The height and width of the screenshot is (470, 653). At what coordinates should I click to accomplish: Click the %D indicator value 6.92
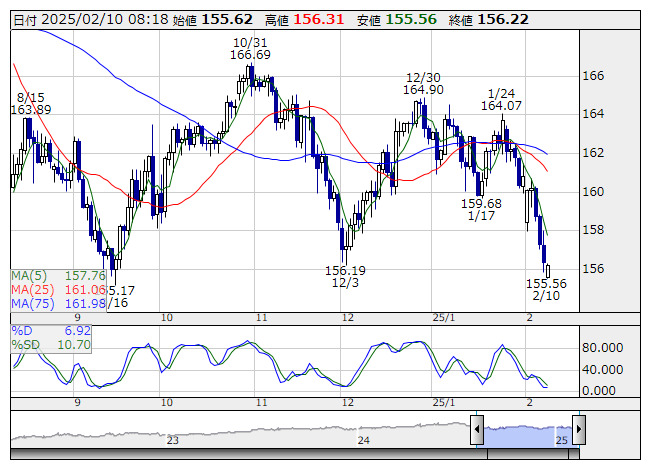77,331
